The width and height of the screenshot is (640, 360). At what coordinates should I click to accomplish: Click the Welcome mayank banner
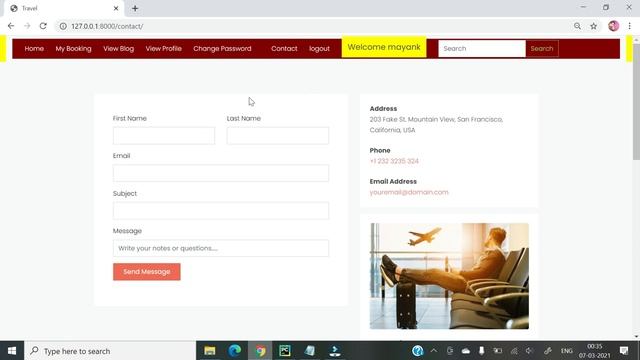tap(384, 47)
